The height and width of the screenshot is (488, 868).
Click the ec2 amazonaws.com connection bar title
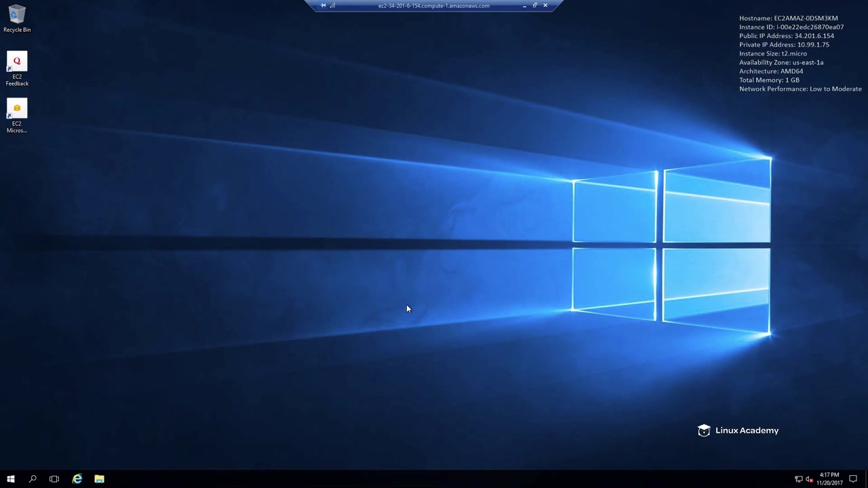pyautogui.click(x=433, y=5)
